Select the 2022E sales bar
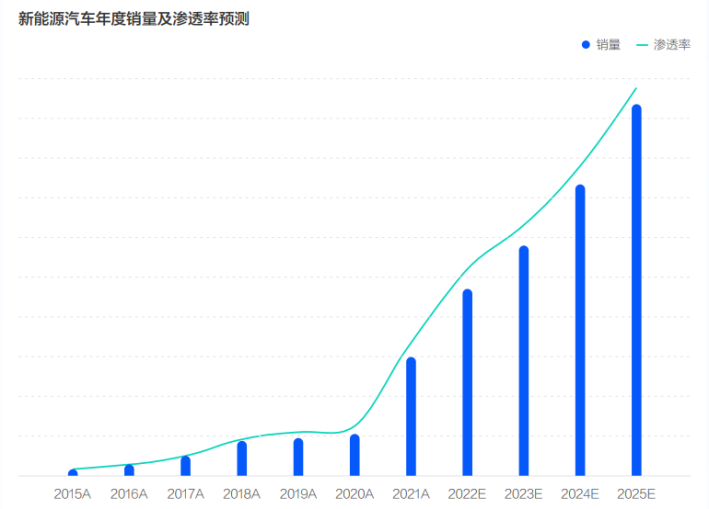The height and width of the screenshot is (509, 709). (468, 382)
